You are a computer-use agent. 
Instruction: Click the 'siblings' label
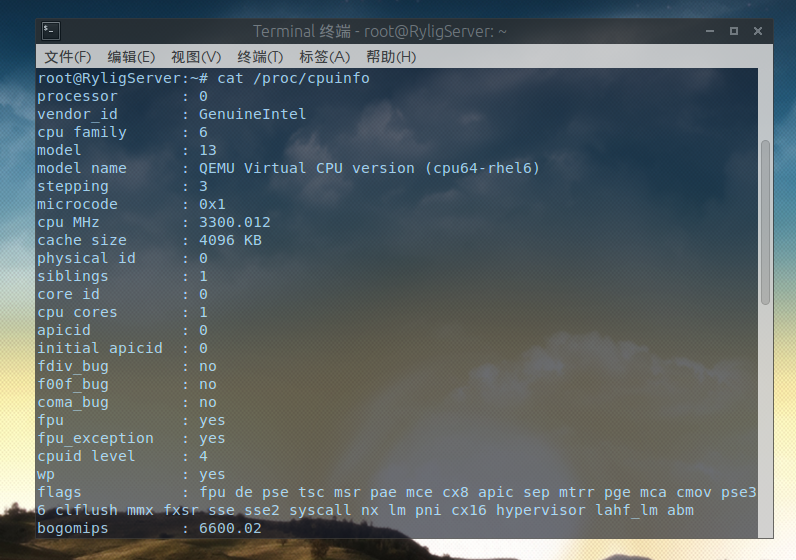(x=73, y=277)
